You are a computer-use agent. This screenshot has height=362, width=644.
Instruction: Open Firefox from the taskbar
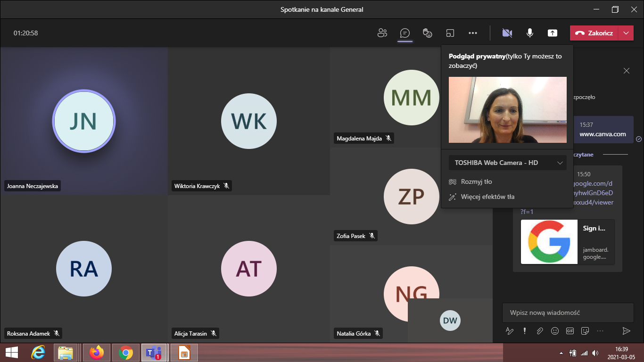(x=97, y=352)
